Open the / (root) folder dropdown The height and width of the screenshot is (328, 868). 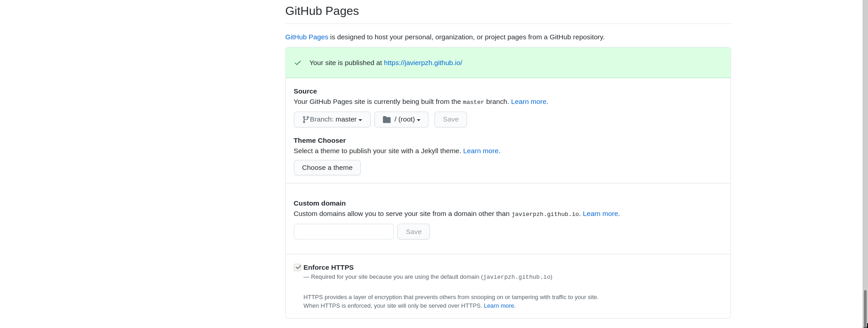[401, 120]
